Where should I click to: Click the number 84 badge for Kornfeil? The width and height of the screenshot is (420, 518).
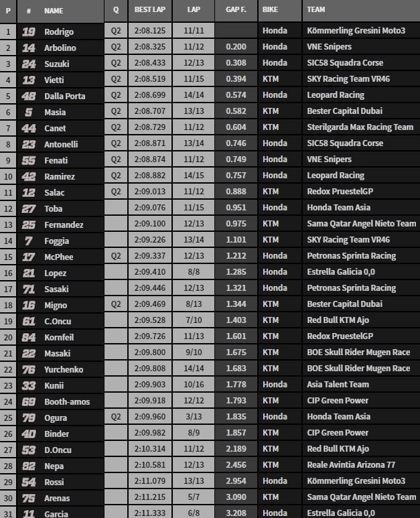coord(29,336)
